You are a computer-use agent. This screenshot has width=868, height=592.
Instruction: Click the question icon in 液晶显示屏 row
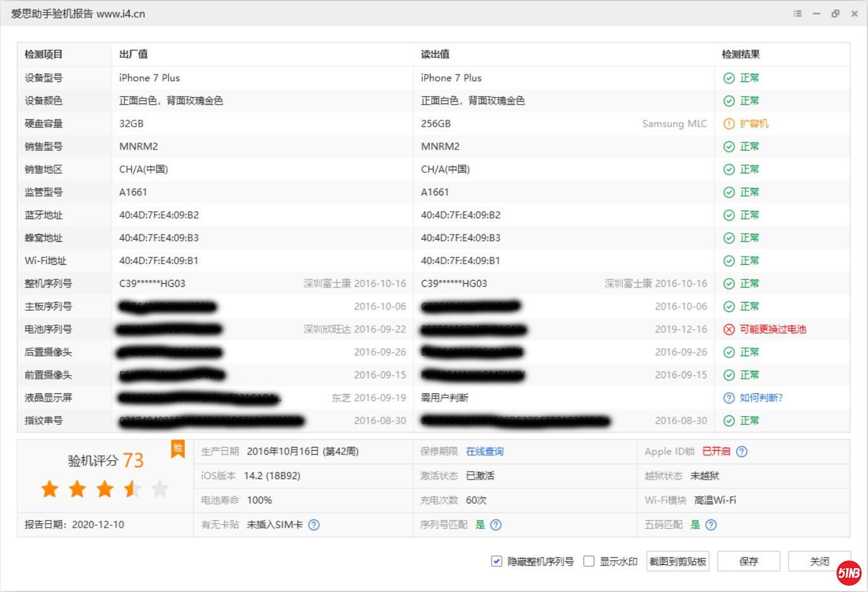(x=729, y=398)
